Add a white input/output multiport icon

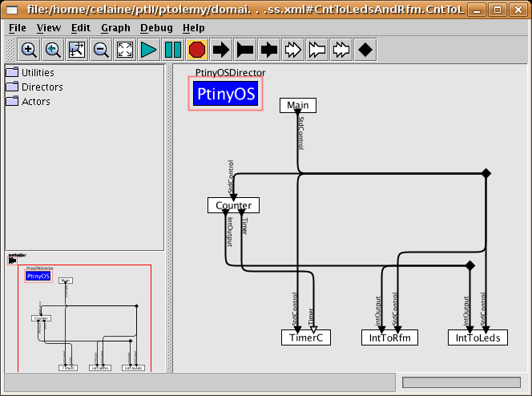[341, 50]
